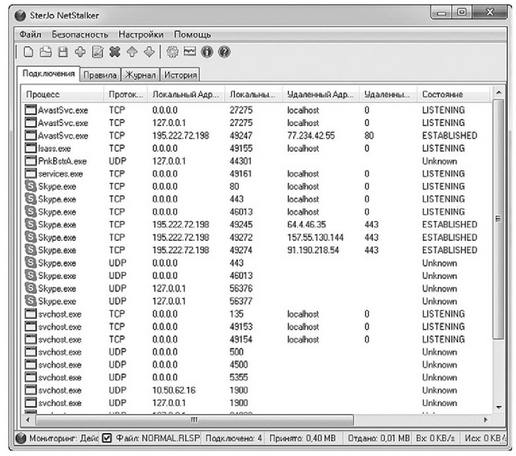Switch to the Правила tab
Image resolution: width=516 pixels, height=456 pixels.
pos(100,75)
